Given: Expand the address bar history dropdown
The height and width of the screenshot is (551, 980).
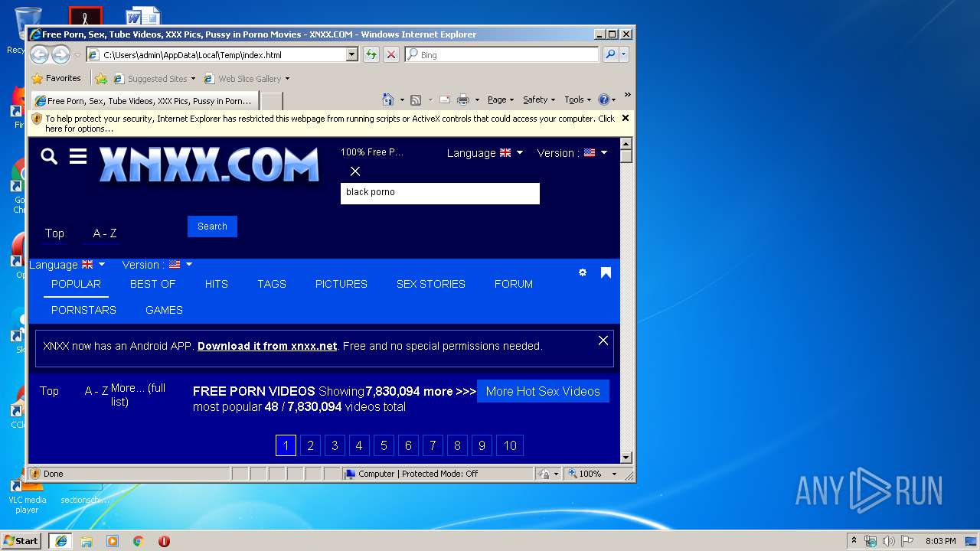Looking at the screenshot, I should 352,54.
